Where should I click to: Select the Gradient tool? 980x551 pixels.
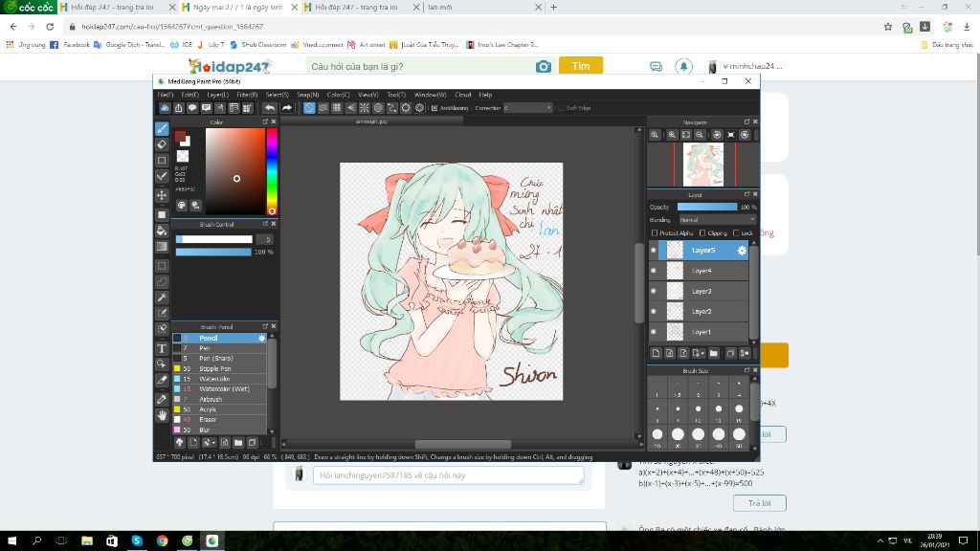point(162,246)
